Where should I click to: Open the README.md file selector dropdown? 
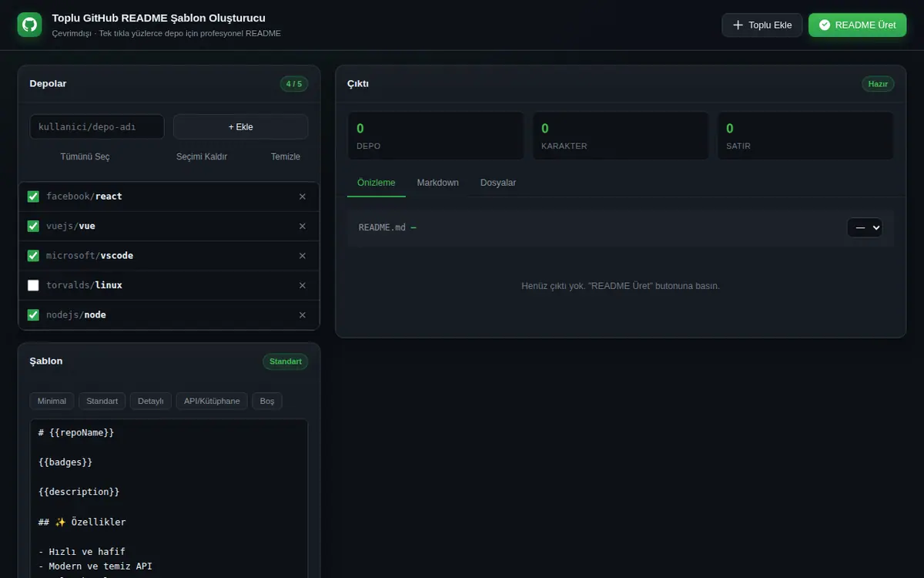(865, 227)
